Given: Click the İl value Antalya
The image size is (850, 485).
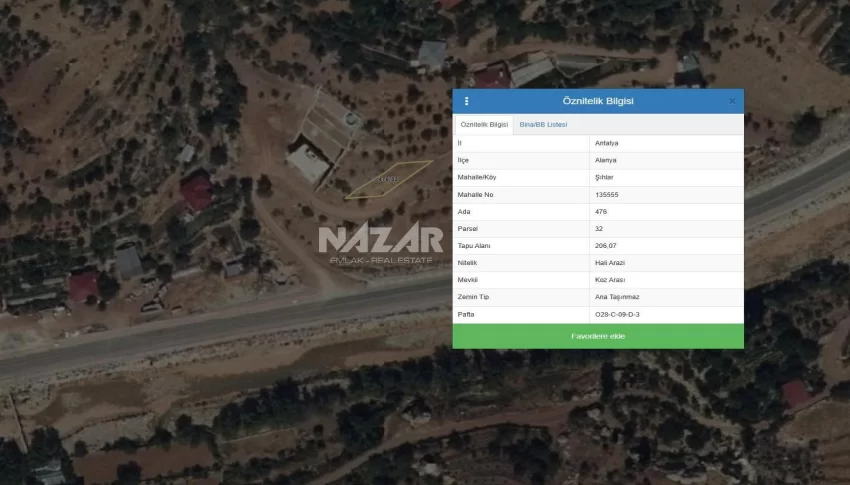Looking at the screenshot, I should pos(607,142).
